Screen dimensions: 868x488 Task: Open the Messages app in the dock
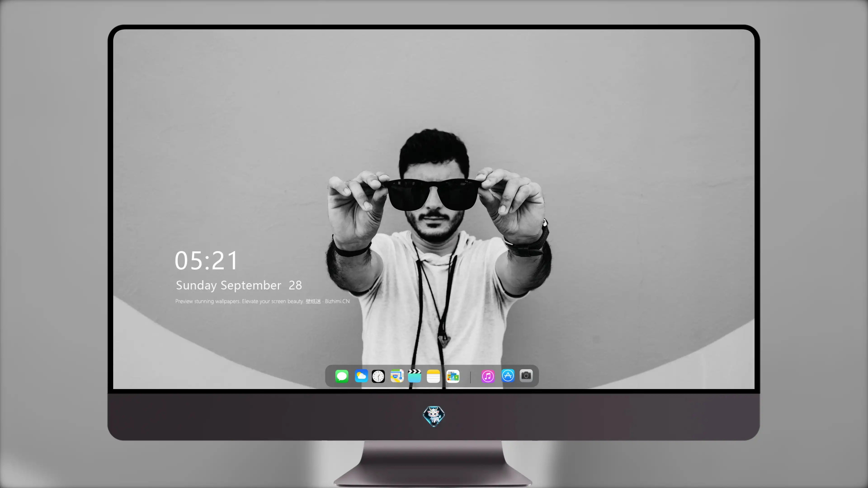(x=342, y=376)
